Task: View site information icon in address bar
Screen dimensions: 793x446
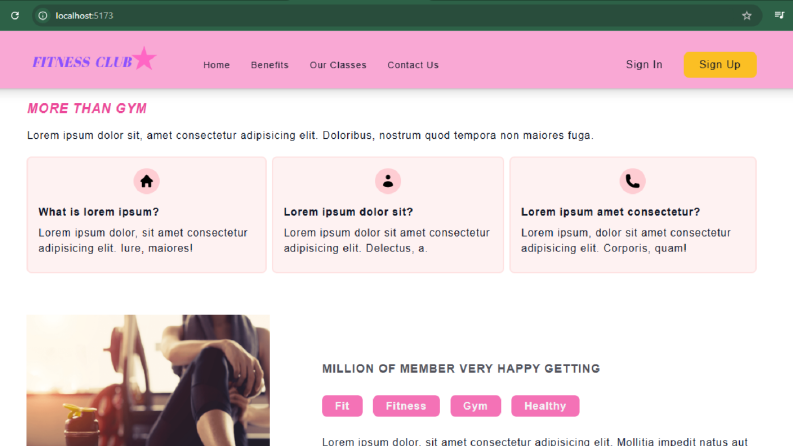Action: (43, 16)
